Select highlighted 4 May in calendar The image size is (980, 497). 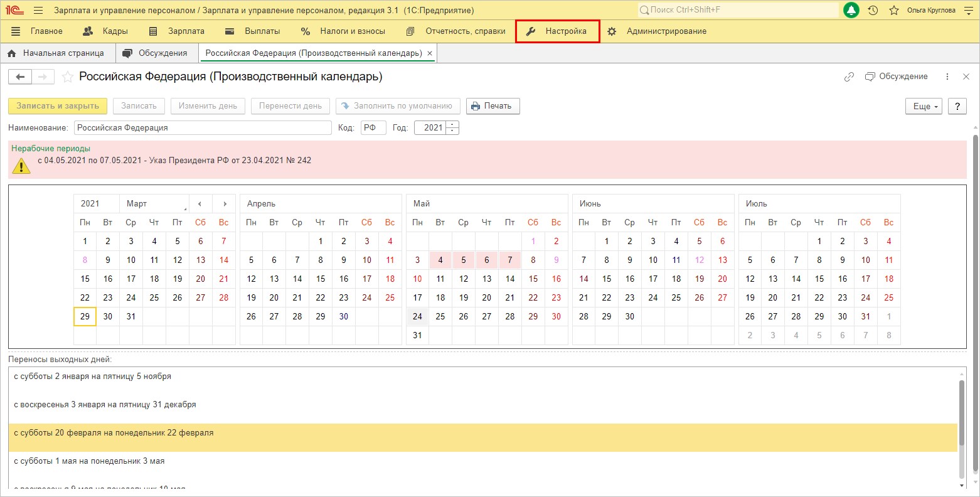coord(440,260)
